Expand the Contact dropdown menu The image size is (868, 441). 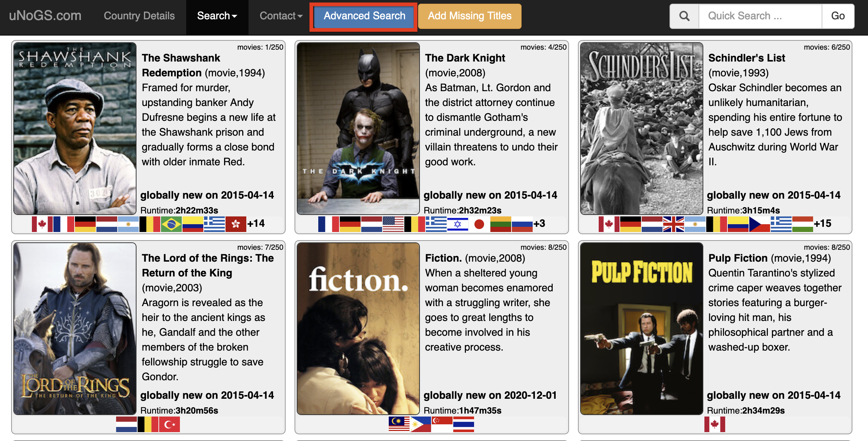pos(281,16)
